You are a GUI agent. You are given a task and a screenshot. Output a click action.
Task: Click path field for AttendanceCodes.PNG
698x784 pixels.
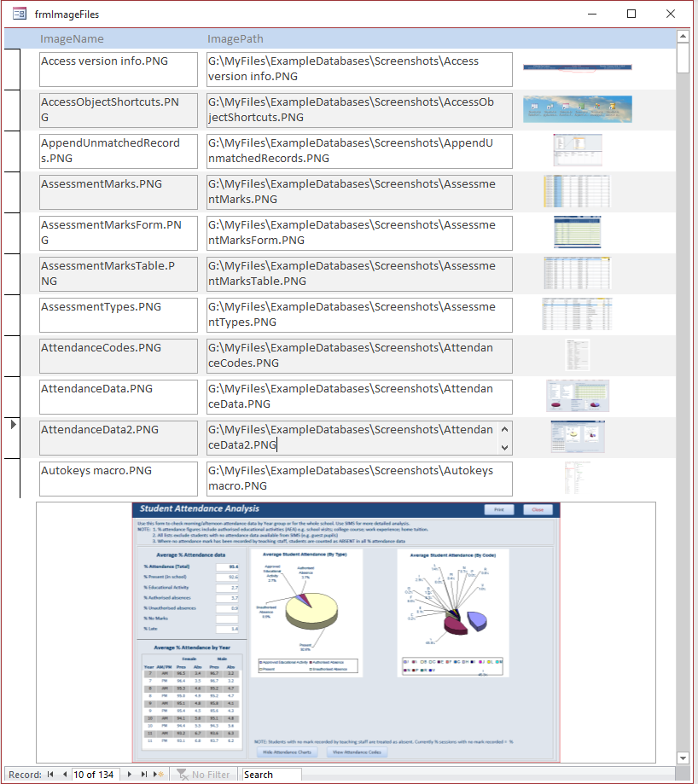click(x=359, y=357)
